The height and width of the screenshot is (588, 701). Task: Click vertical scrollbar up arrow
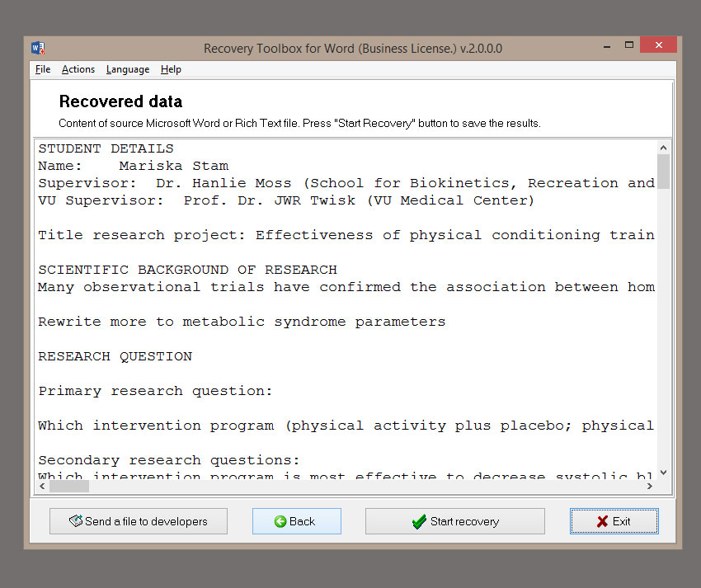(663, 148)
